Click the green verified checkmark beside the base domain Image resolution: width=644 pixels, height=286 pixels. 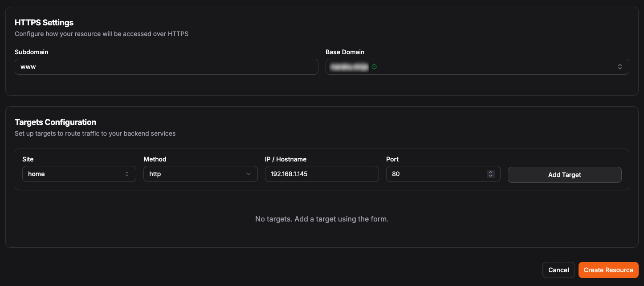[374, 67]
